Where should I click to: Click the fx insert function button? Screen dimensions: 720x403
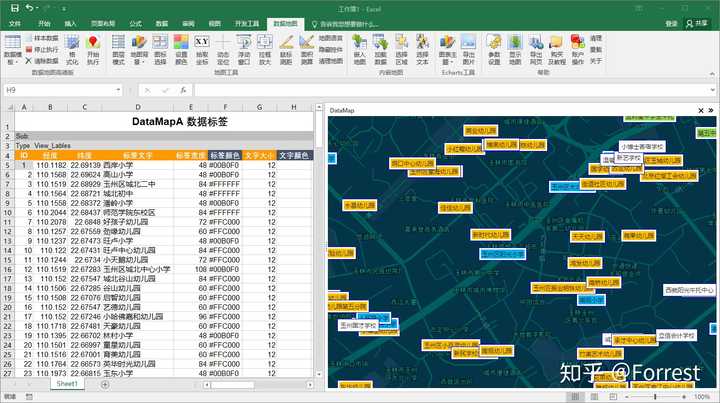183,90
